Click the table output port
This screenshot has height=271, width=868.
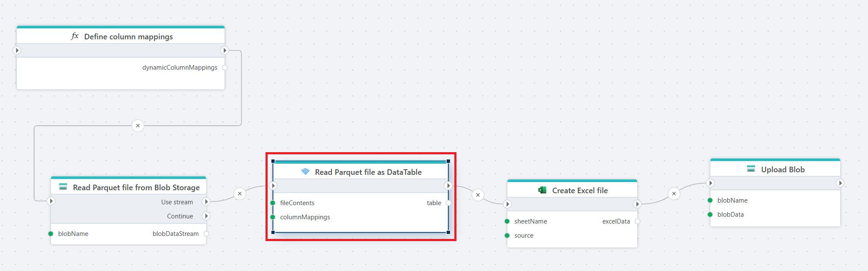click(x=448, y=203)
